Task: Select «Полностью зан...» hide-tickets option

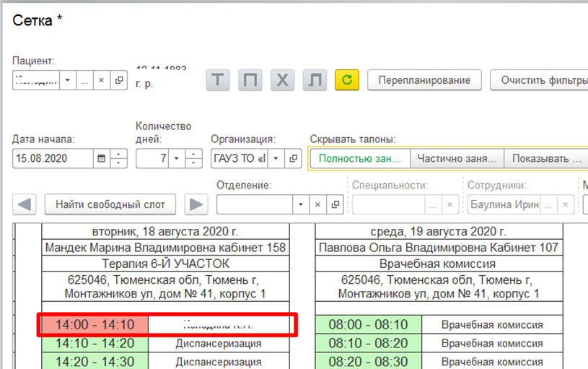Action: point(360,158)
